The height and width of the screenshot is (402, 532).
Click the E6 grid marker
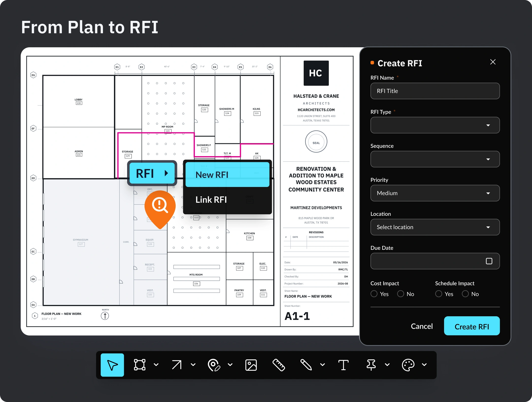(x=270, y=67)
